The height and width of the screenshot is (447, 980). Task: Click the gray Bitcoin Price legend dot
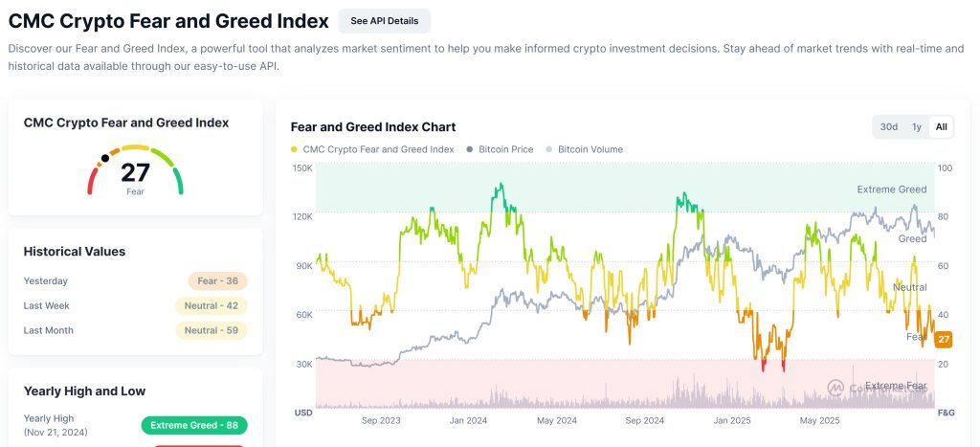pos(469,149)
